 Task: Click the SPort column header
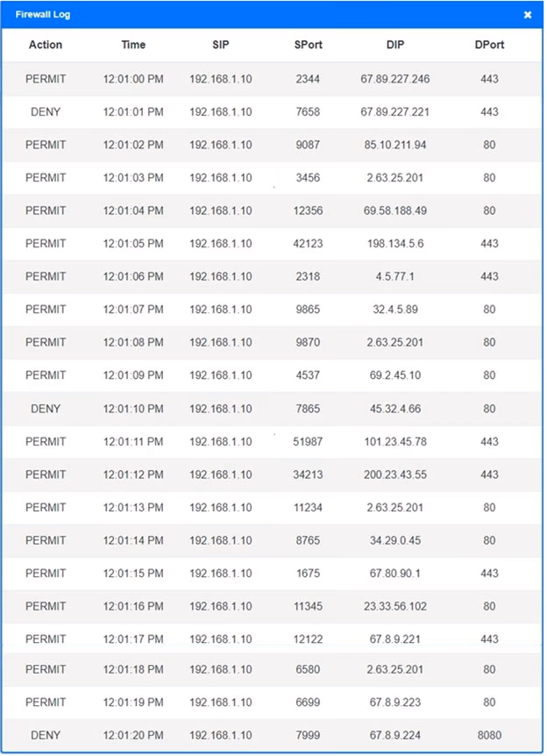pos(308,45)
